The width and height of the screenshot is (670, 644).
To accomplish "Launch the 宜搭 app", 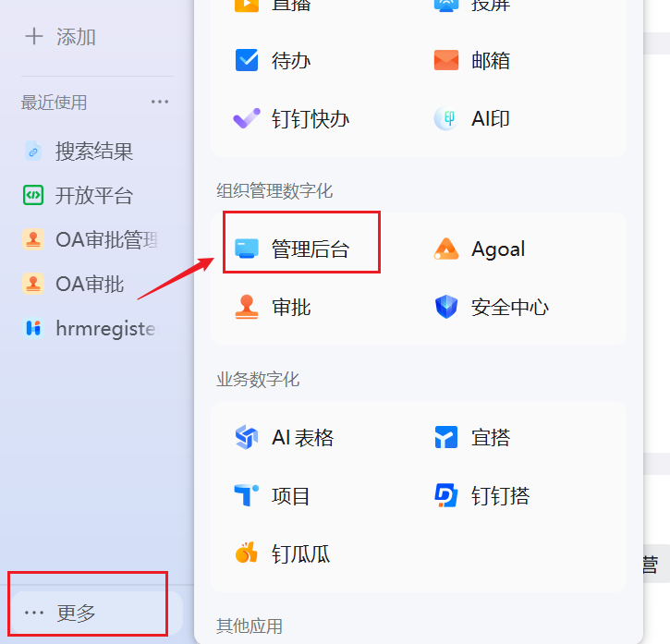I will [x=472, y=437].
